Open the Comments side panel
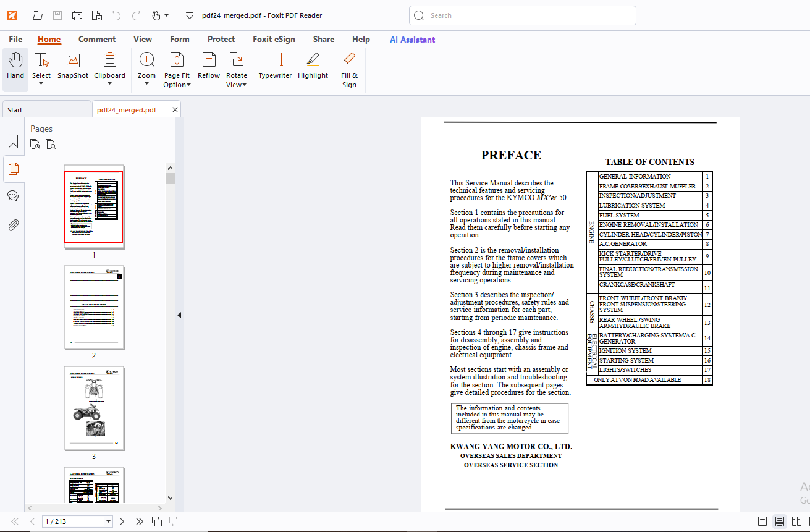This screenshot has height=532, width=810. tap(13, 196)
